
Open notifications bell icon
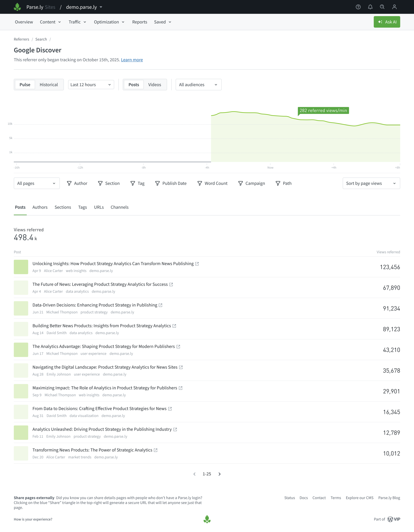(x=370, y=7)
